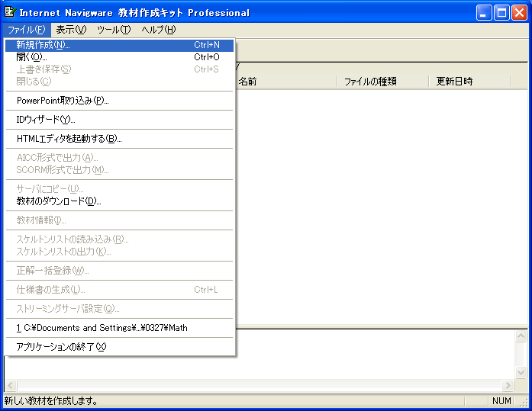Click the horizontal scroll right arrow

(508, 385)
